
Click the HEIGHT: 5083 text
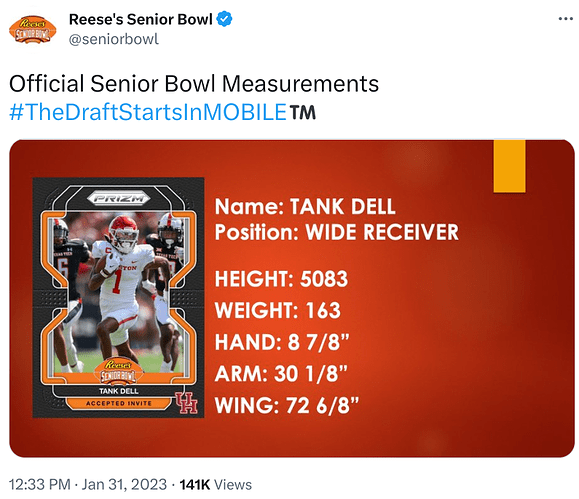pyautogui.click(x=281, y=279)
